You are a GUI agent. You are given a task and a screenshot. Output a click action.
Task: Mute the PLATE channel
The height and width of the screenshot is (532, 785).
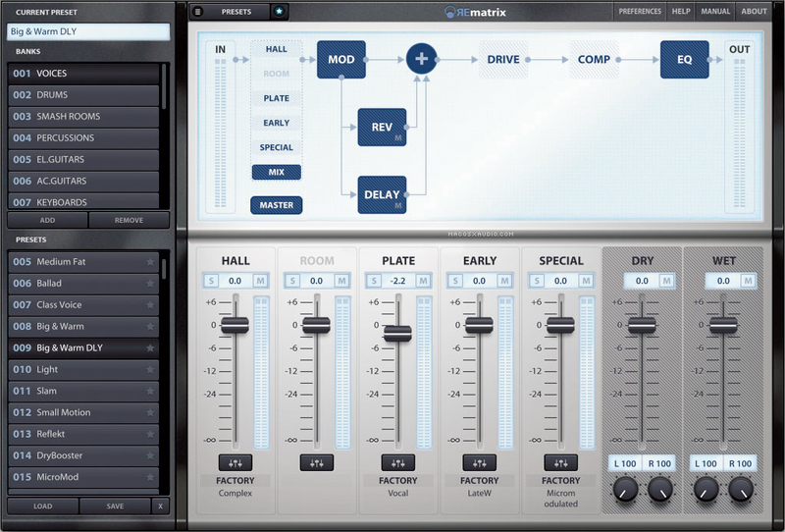[x=423, y=281]
